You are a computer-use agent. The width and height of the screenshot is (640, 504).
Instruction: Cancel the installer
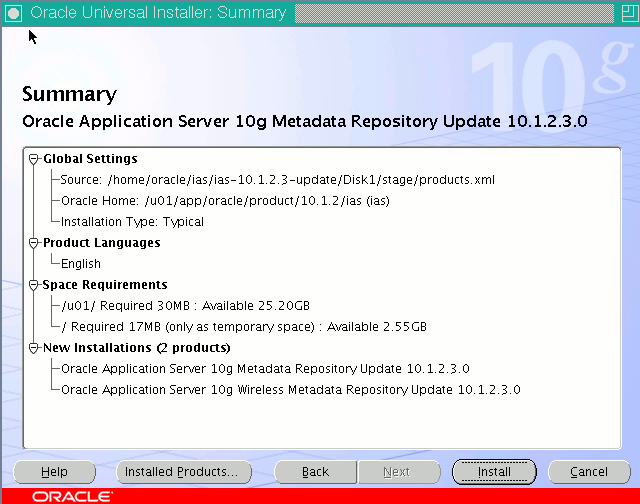589,472
